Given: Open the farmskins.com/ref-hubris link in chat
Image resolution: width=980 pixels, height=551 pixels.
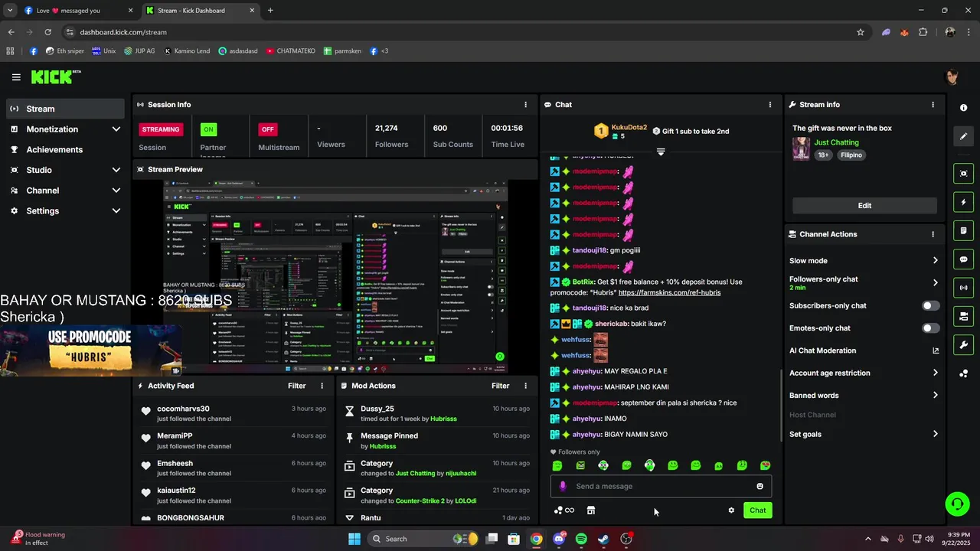Looking at the screenshot, I should point(669,292).
